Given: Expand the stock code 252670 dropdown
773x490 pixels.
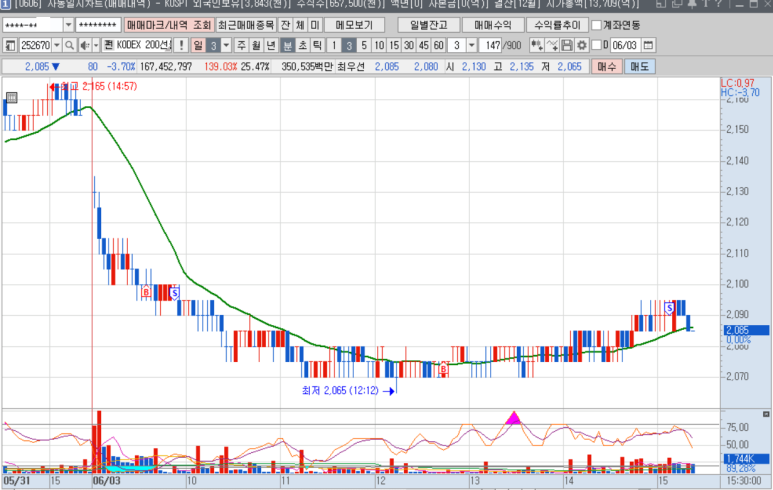Looking at the screenshot, I should coord(57,45).
